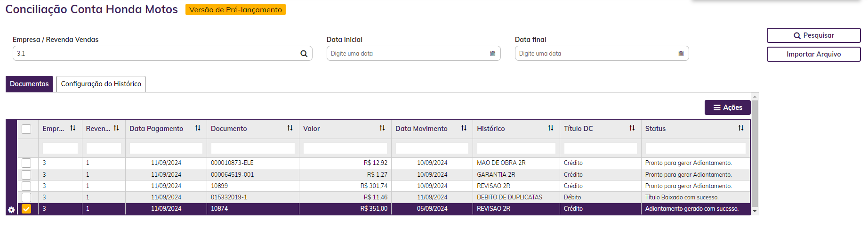Click the magnifier icon in Empresa field
This screenshot has width=868, height=230.
304,54
